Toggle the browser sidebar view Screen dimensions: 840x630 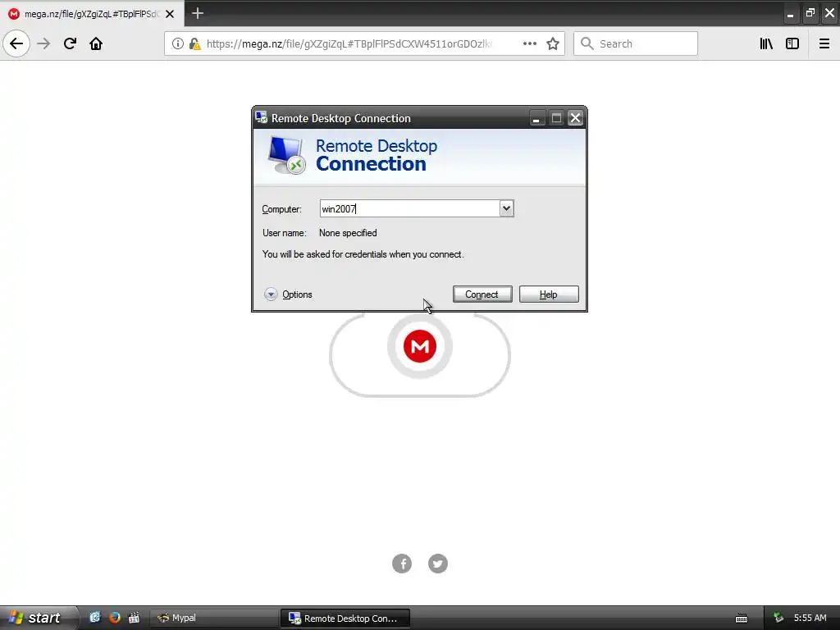792,44
